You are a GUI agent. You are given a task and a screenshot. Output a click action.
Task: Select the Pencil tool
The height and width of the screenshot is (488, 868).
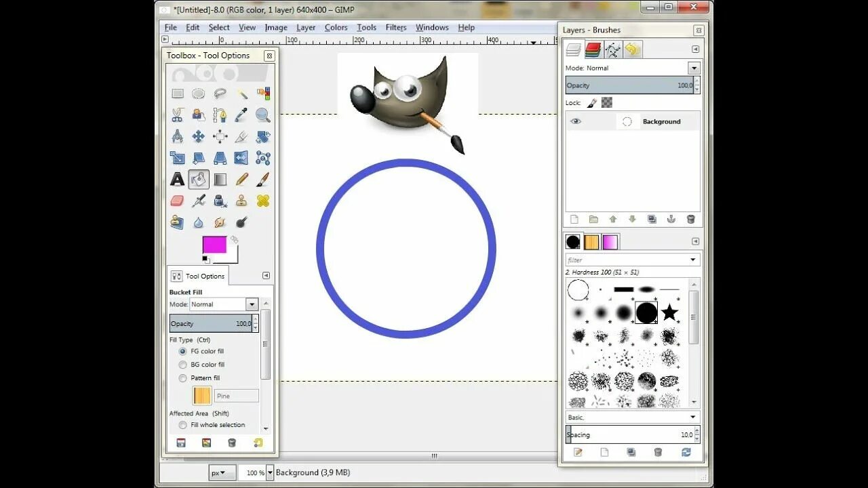(x=242, y=179)
